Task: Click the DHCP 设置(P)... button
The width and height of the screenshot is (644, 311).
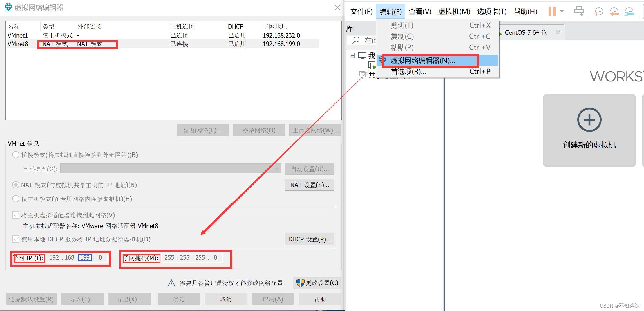Action: coord(310,239)
